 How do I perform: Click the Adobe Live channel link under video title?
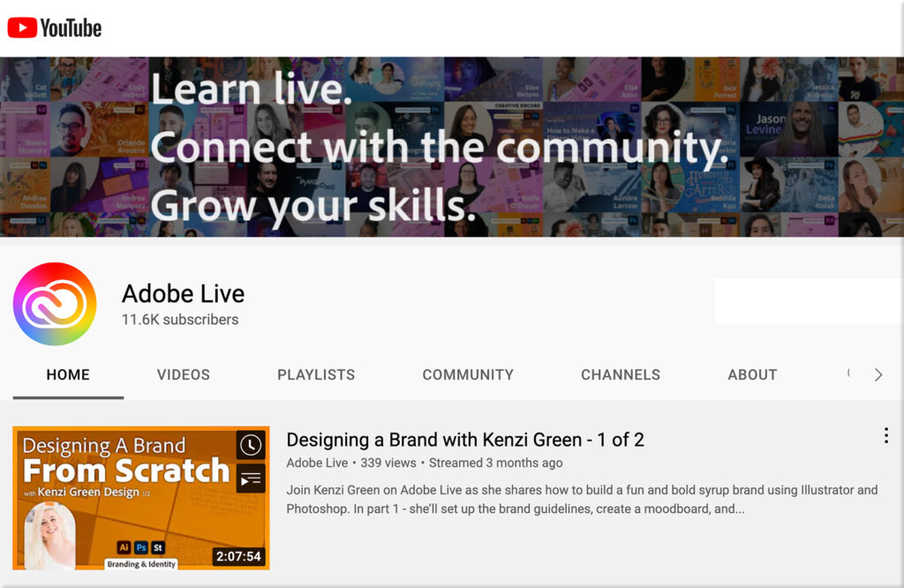click(x=317, y=463)
